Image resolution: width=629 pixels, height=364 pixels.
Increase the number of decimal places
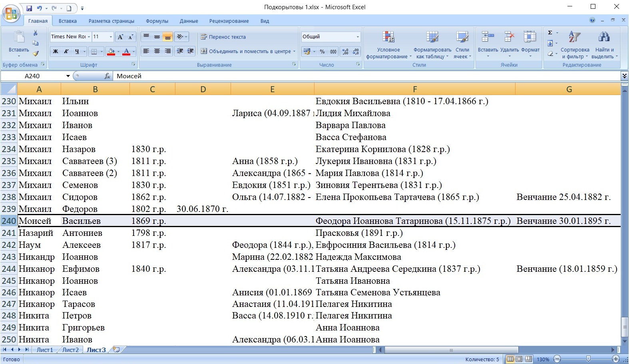(345, 51)
